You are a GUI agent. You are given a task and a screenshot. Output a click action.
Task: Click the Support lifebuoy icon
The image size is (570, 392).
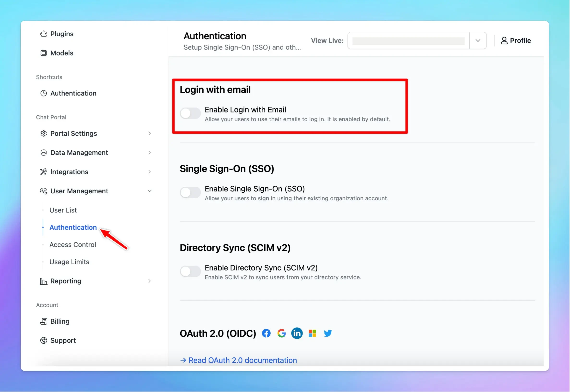pyautogui.click(x=43, y=341)
